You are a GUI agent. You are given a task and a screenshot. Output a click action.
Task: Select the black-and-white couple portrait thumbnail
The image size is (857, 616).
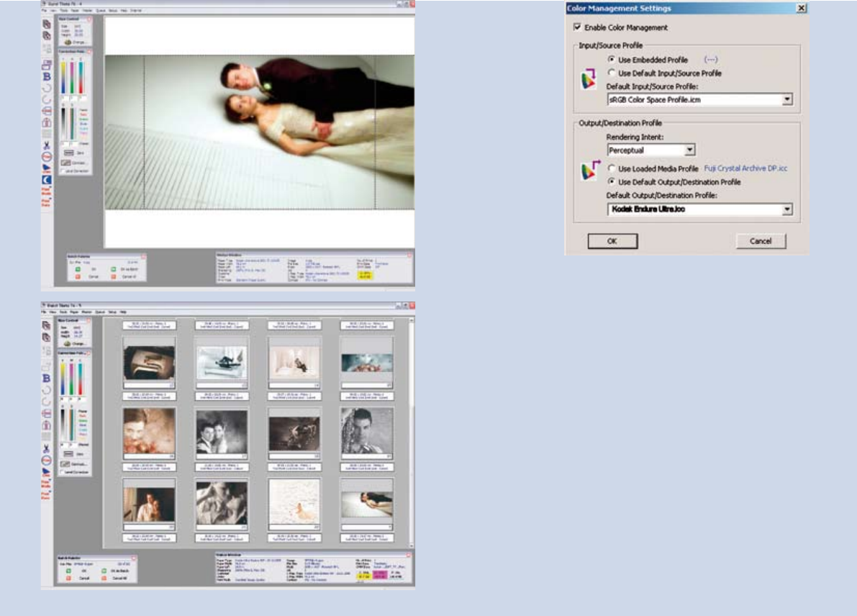(x=222, y=432)
